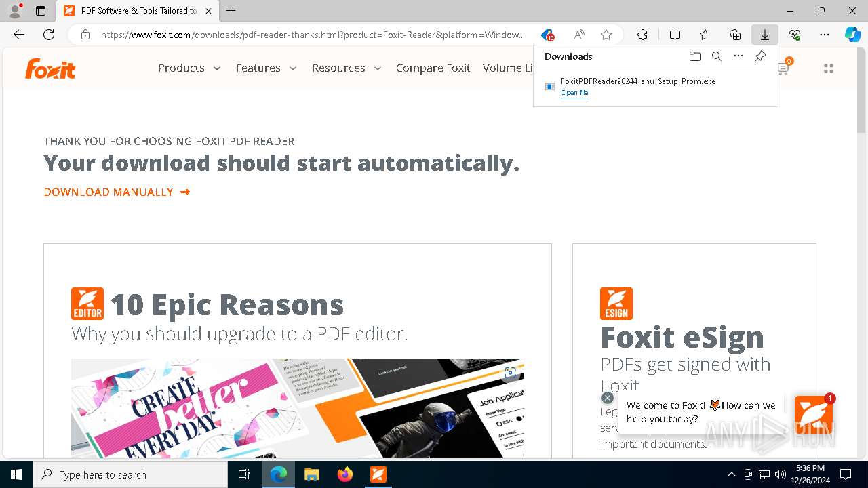Image resolution: width=868 pixels, height=488 pixels.
Task: Open the Foxit eSign heading
Action: (x=682, y=337)
